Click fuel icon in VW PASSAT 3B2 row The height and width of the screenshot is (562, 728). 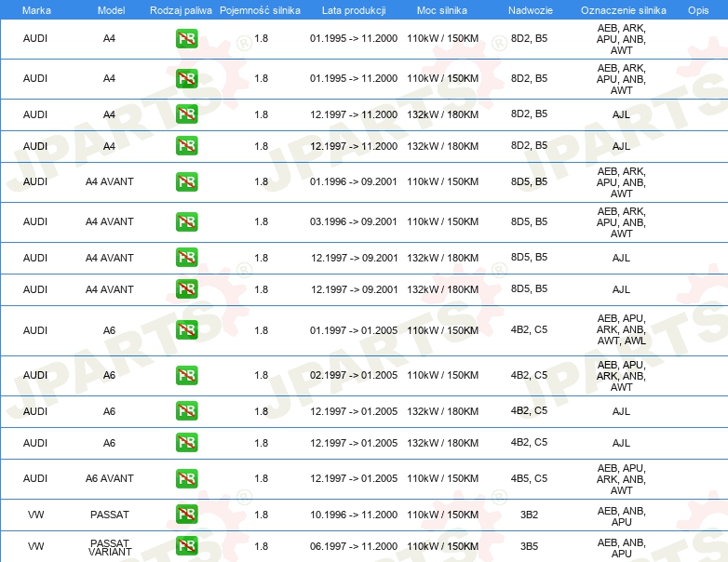186,515
